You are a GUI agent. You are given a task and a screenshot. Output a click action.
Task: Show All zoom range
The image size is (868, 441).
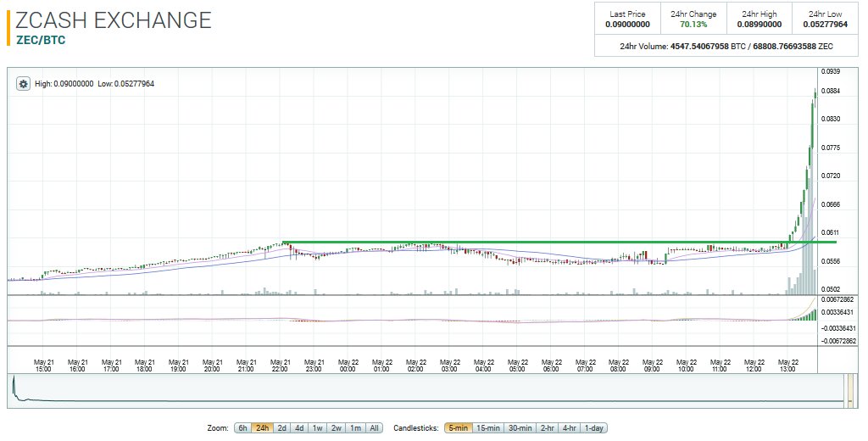point(374,427)
